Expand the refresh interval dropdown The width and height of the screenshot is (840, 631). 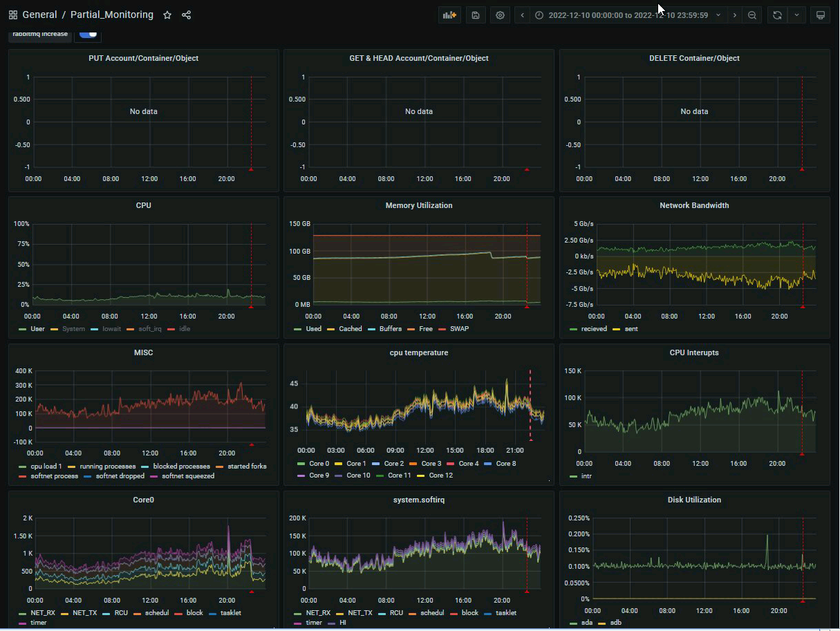(x=796, y=15)
